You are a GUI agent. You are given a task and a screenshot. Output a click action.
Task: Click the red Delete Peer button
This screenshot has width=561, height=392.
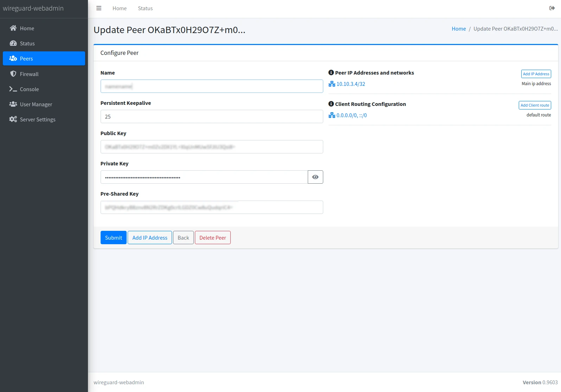coord(213,238)
